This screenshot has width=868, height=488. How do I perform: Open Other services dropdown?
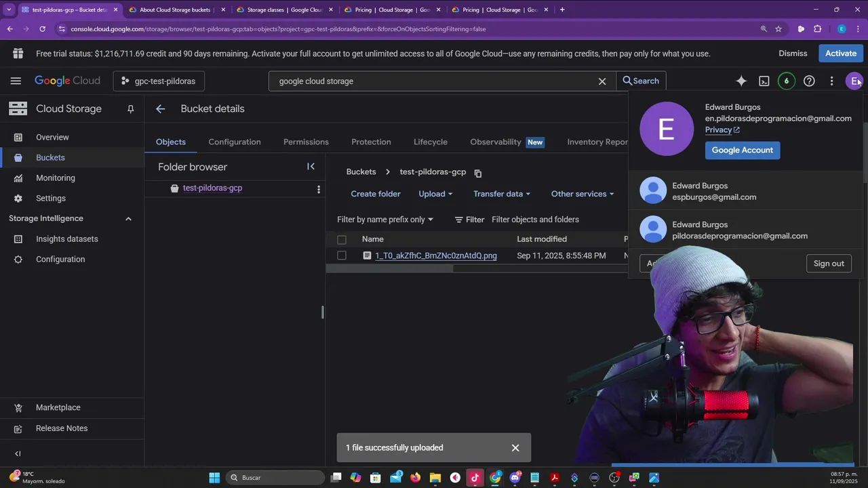(x=583, y=194)
